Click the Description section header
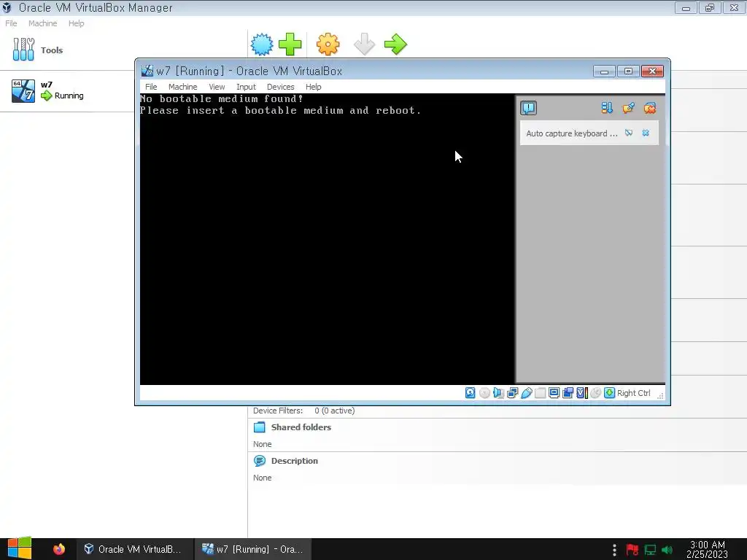This screenshot has height=560, width=747. pos(294,461)
